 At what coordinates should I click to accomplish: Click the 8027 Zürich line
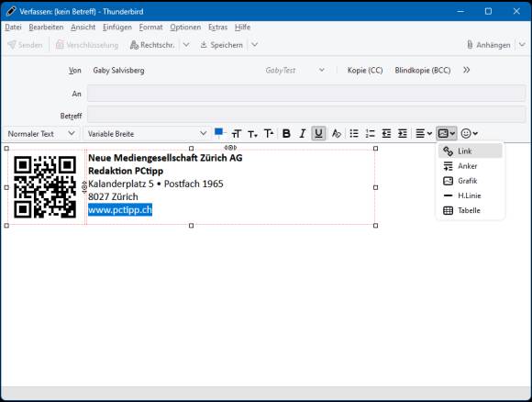(113, 196)
